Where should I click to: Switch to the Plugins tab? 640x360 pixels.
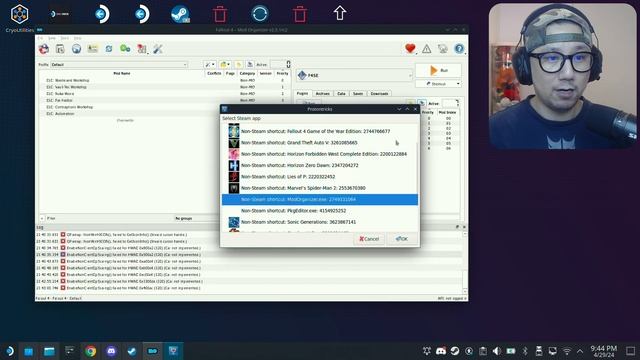click(x=302, y=93)
